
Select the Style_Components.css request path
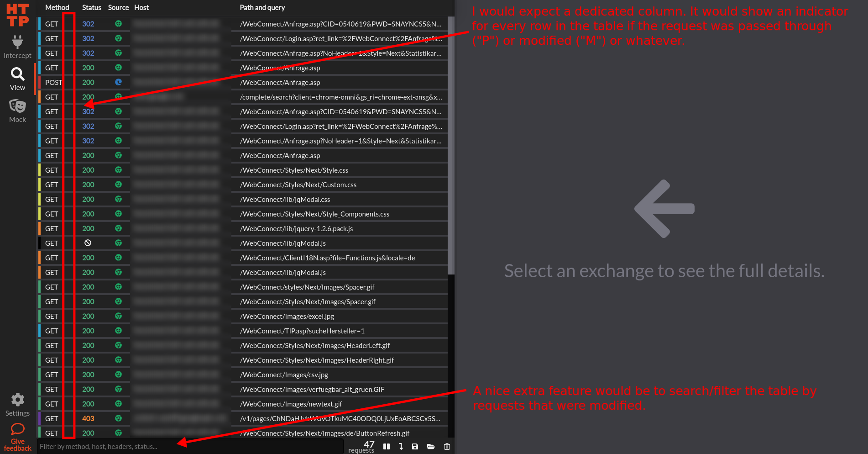pos(314,214)
